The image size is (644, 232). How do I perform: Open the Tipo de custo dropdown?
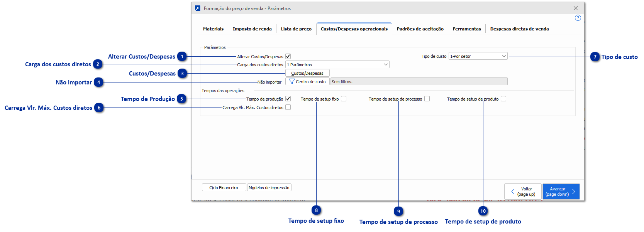coord(478,56)
